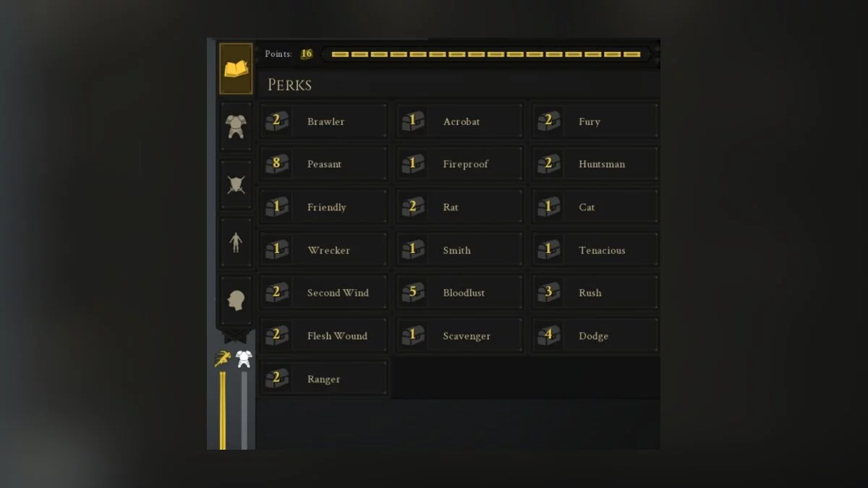Click the Scavenger perk entry

tap(459, 335)
